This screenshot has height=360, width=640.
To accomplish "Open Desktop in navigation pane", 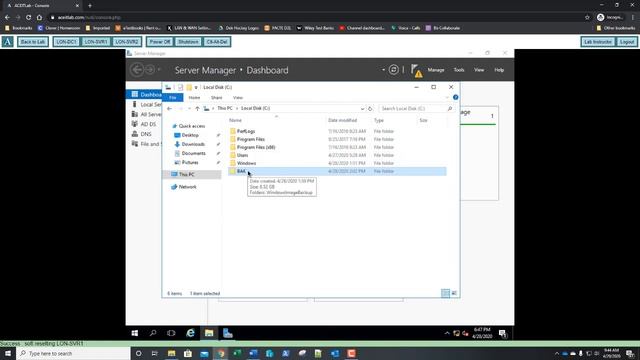I will [190, 135].
